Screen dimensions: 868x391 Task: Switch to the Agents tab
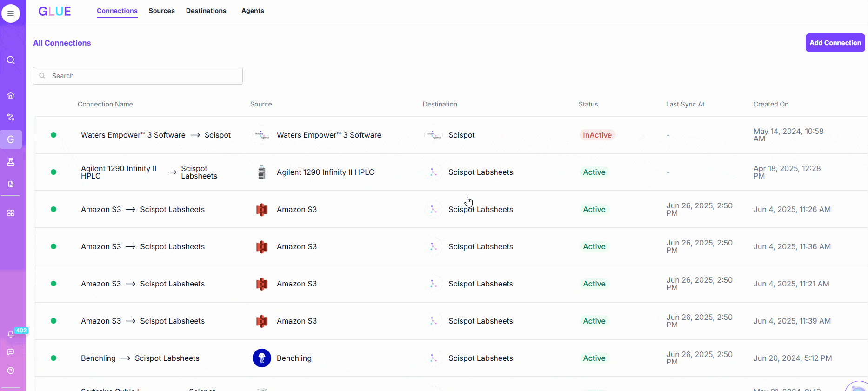(253, 11)
